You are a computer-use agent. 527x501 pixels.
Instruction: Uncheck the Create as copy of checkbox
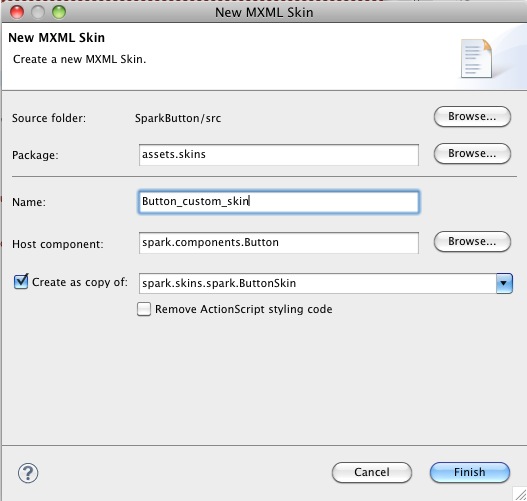tap(21, 281)
